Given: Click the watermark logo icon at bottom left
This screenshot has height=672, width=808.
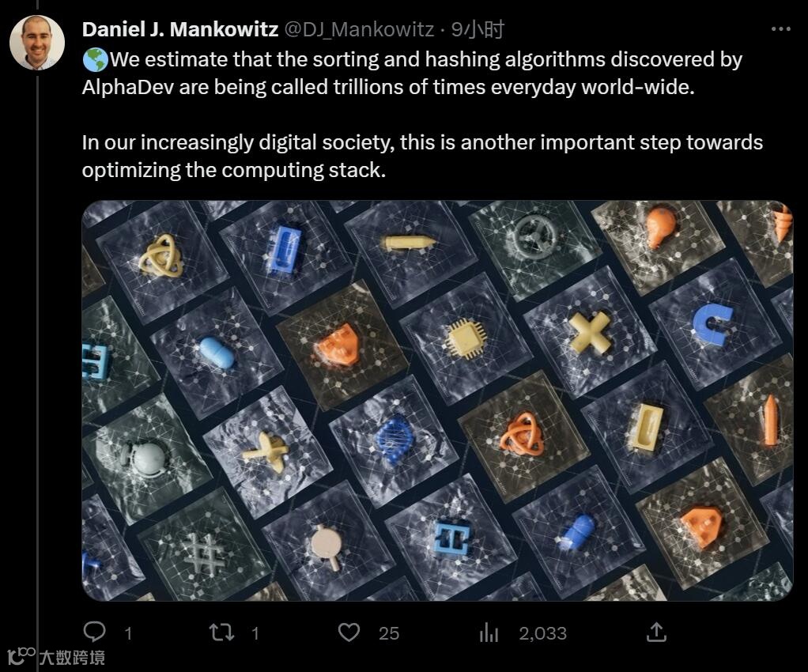Looking at the screenshot, I should pyautogui.click(x=21, y=656).
